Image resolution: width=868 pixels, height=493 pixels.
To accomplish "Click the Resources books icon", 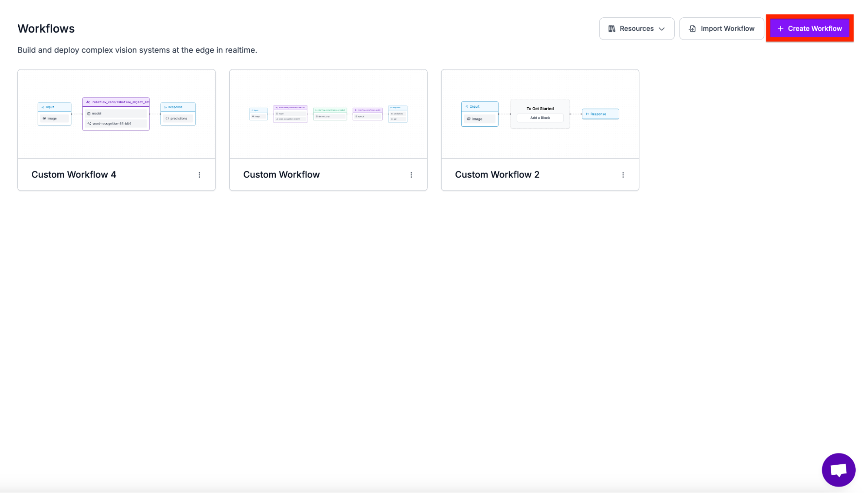I will click(x=611, y=29).
